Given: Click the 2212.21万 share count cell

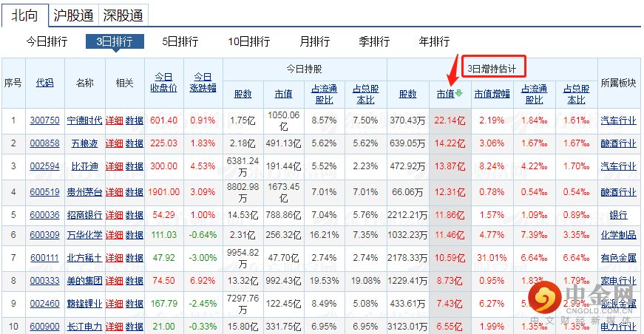Looking at the screenshot, I should click(x=407, y=215).
